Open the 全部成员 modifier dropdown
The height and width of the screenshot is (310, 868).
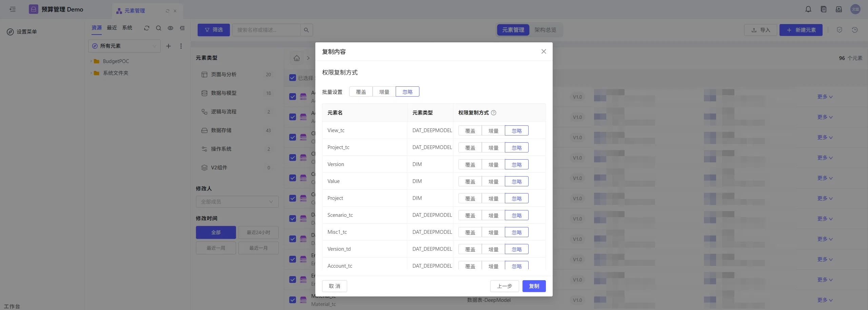(237, 202)
